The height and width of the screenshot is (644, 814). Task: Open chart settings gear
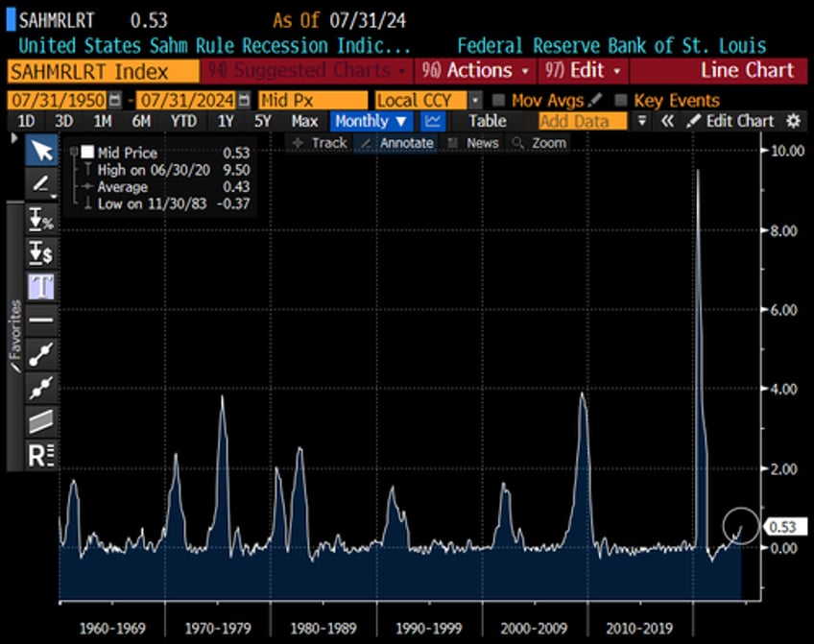click(793, 122)
